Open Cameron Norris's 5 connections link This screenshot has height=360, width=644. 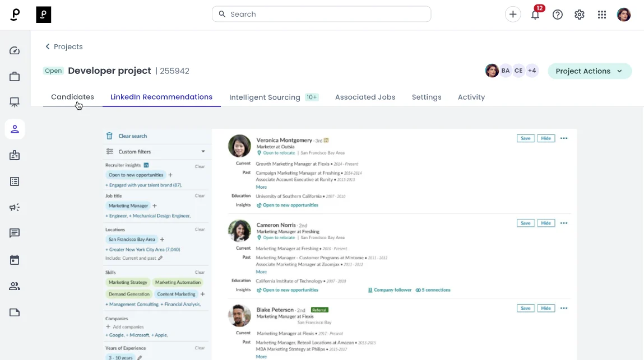[x=433, y=290]
